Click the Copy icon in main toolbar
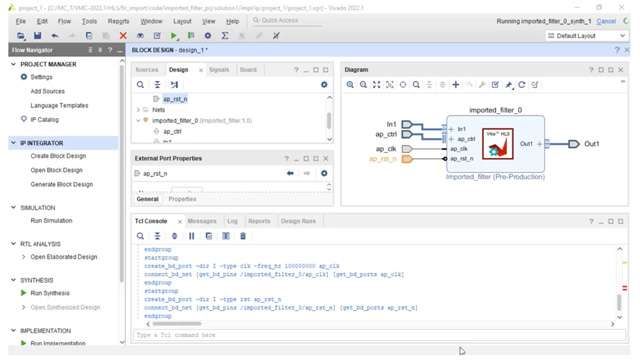The image size is (640, 360). 89,36
